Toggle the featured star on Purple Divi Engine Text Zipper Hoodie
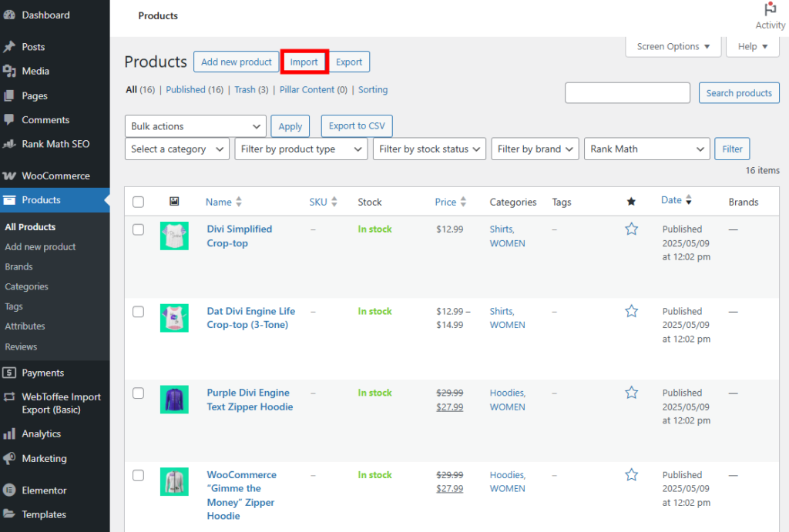The height and width of the screenshot is (532, 789). [631, 392]
